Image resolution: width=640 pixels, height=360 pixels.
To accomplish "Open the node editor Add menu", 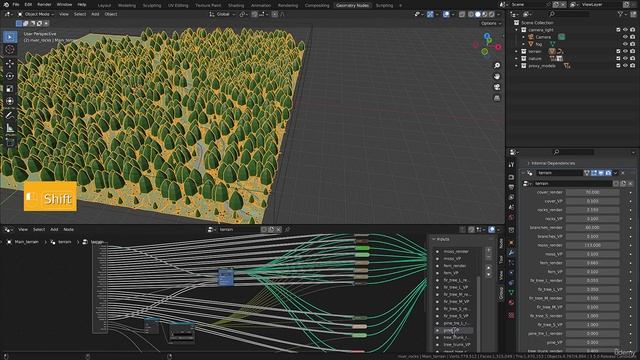I will click(x=54, y=229).
